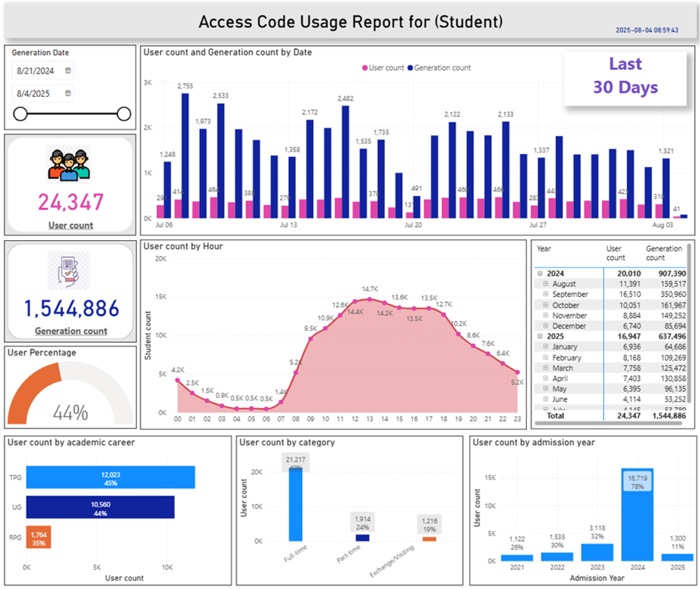Screen dimensions: 700x589
Task: Collapse the 2024 year row
Action: [540, 274]
